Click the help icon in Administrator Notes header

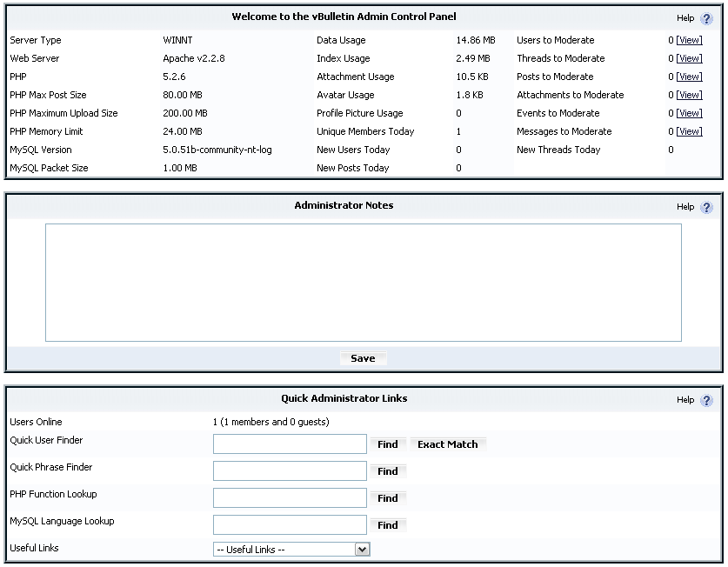click(x=706, y=207)
